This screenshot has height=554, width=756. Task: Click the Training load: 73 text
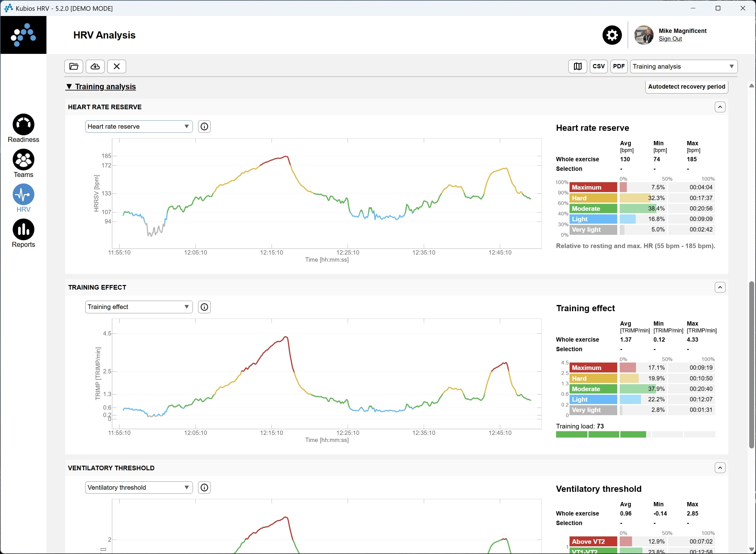tap(580, 426)
